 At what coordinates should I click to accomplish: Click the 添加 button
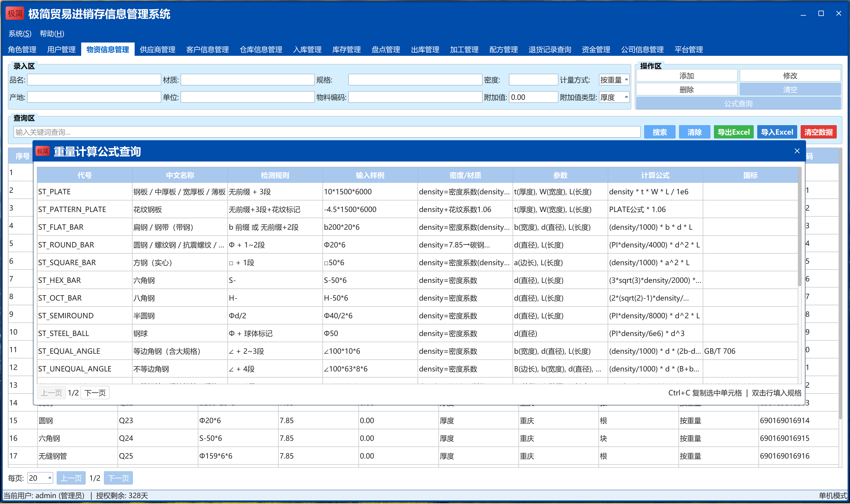pyautogui.click(x=686, y=75)
